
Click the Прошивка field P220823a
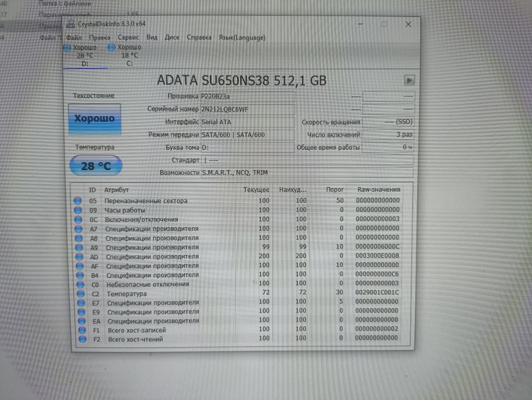[x=247, y=97]
